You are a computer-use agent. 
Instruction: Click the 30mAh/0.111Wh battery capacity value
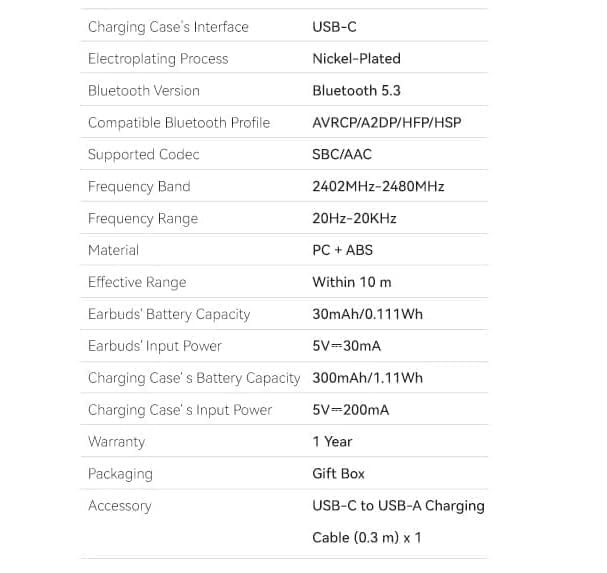(367, 314)
